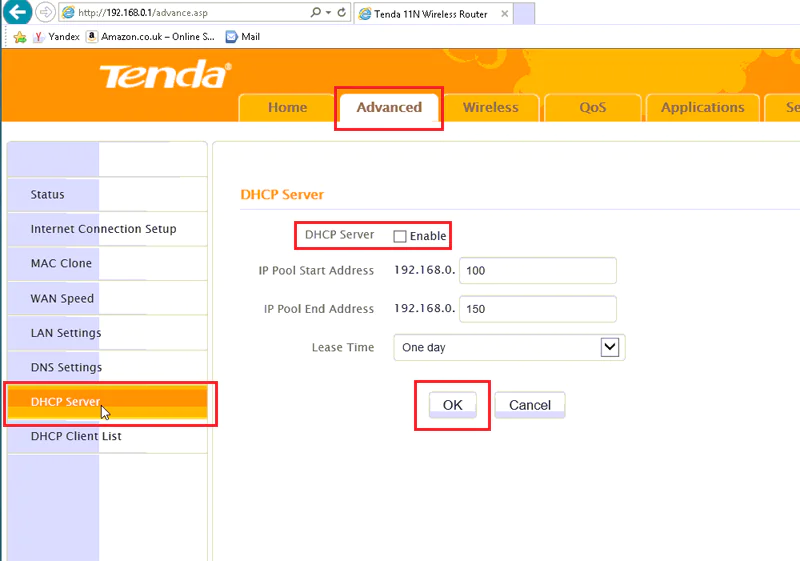This screenshot has height=561, width=800.
Task: Click the Lease Time label
Action: [x=343, y=347]
